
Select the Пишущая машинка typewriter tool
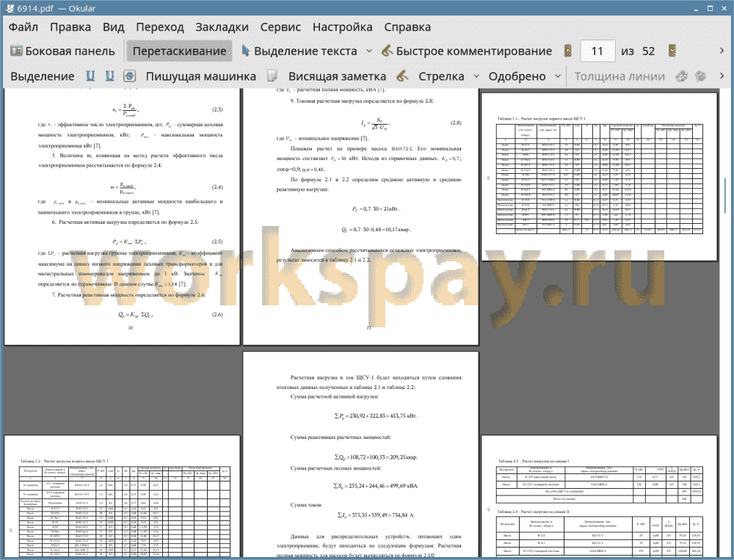(201, 76)
